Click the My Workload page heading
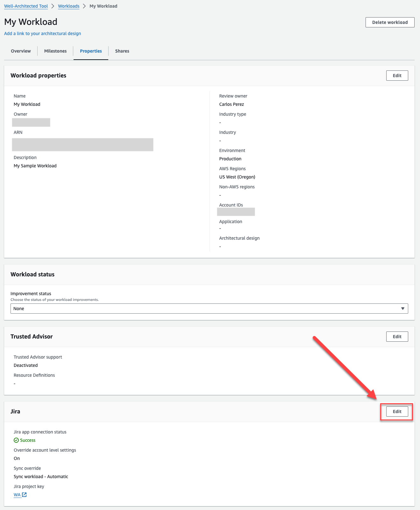420x510 pixels. pos(31,22)
